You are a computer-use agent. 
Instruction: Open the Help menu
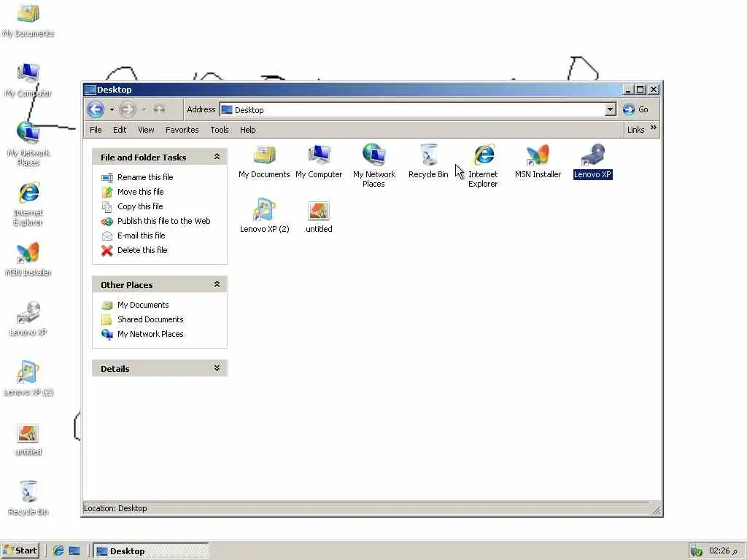(x=248, y=130)
